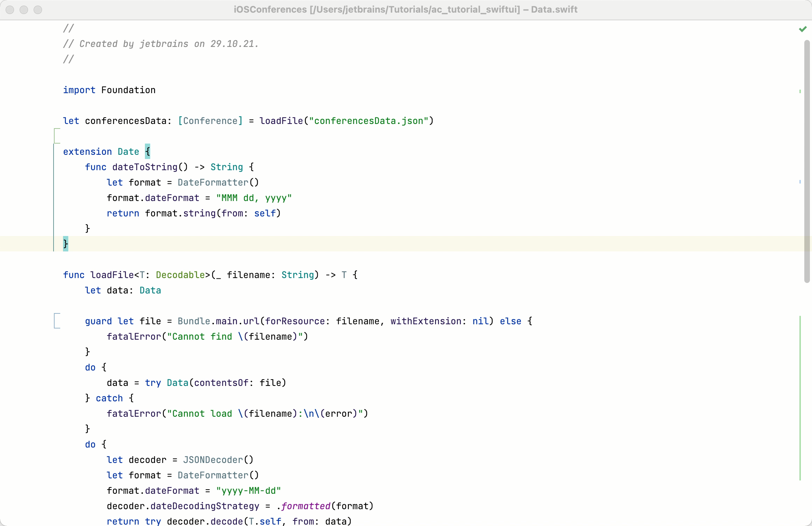
Task: Click the 'Decodable' protocol constraint
Action: click(181, 275)
